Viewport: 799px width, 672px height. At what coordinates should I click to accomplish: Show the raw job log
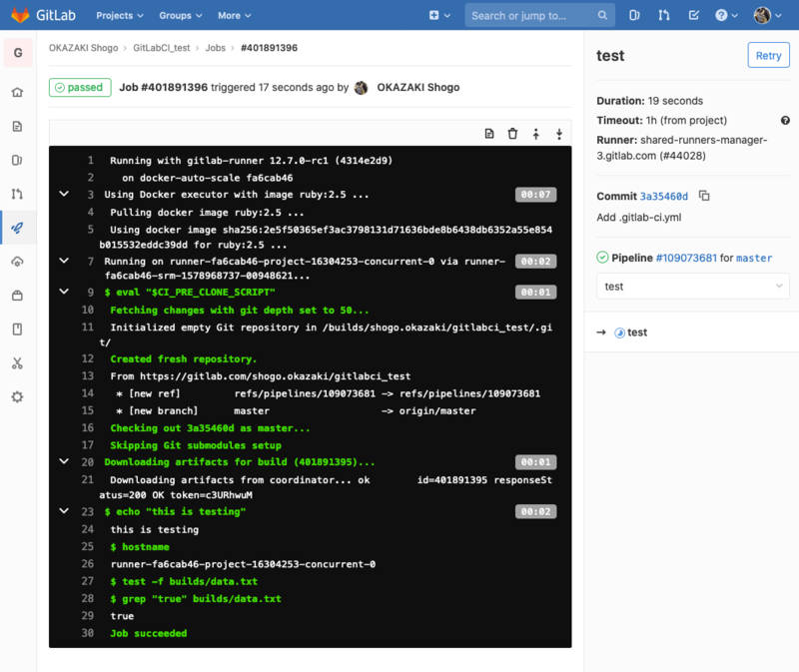point(489,134)
